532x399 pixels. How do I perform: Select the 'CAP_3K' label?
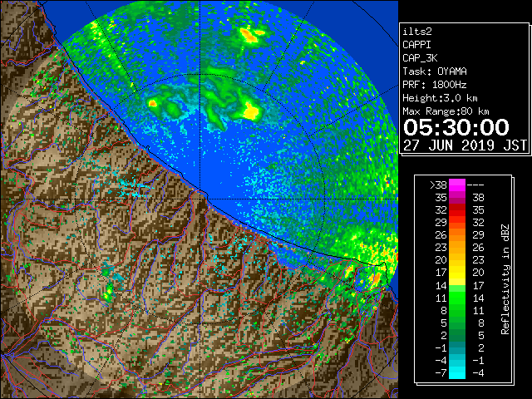[420, 58]
